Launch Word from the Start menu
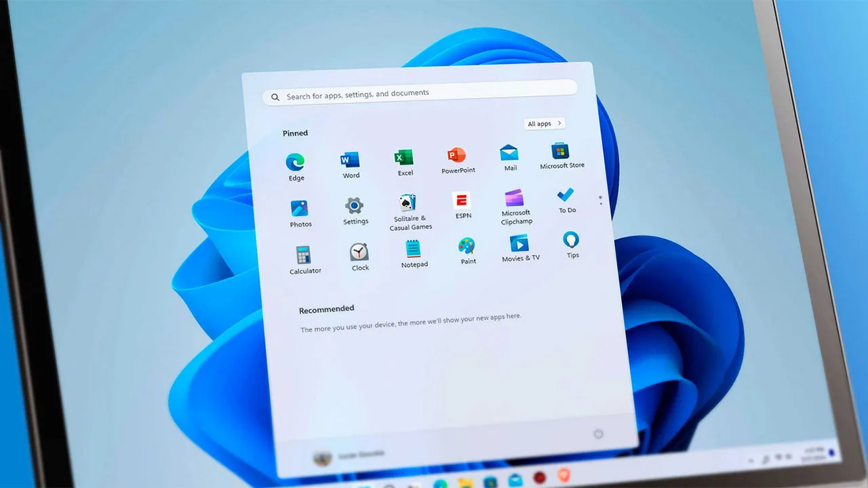The image size is (868, 488). (x=350, y=165)
